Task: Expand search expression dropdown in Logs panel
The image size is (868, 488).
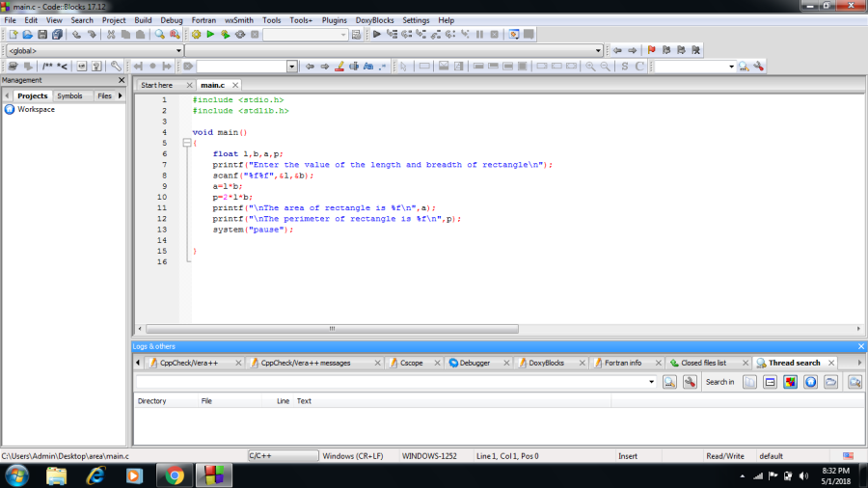Action: 652,382
